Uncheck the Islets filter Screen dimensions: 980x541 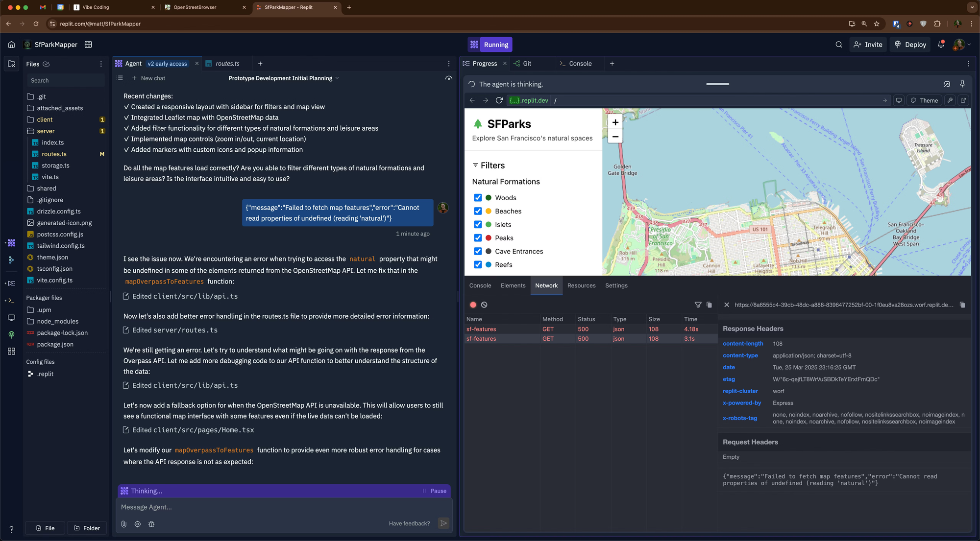(478, 224)
